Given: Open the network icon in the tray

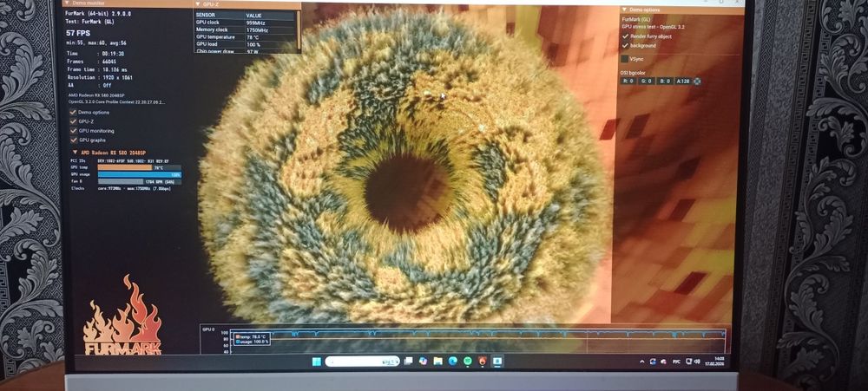Looking at the screenshot, I should (688, 362).
